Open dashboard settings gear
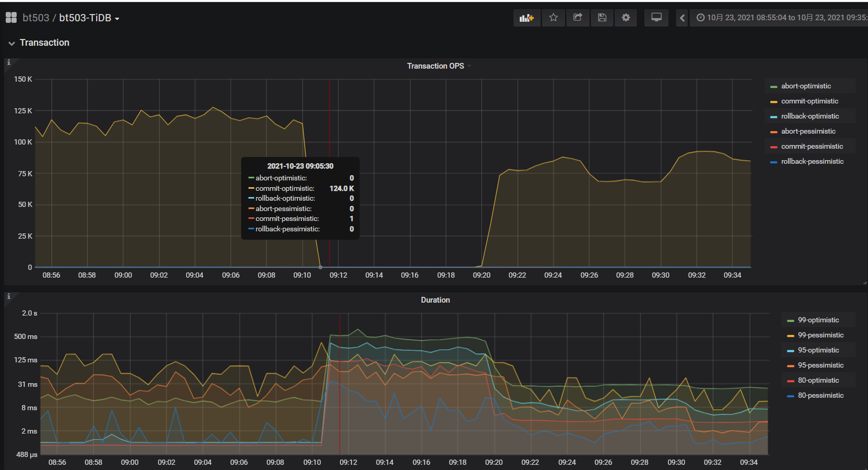The width and height of the screenshot is (868, 470). coord(626,18)
